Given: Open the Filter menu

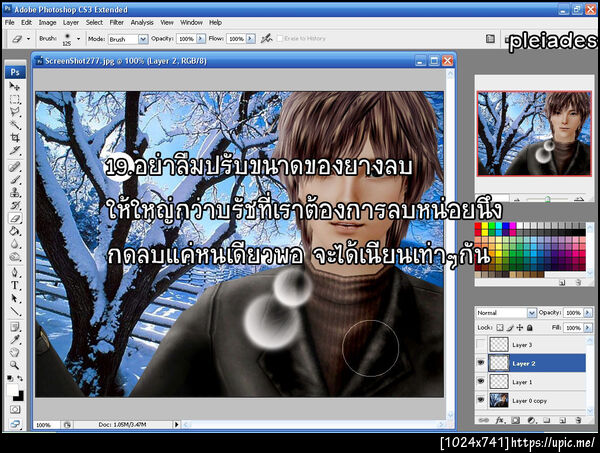Looking at the screenshot, I should point(117,23).
